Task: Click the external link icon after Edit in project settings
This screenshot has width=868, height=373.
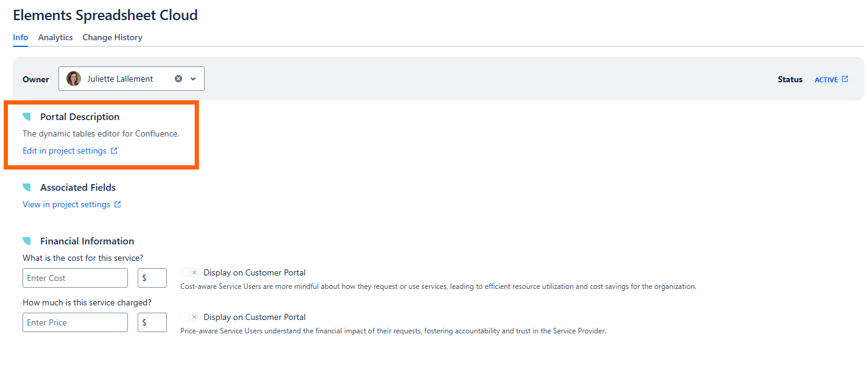Action: click(x=114, y=151)
